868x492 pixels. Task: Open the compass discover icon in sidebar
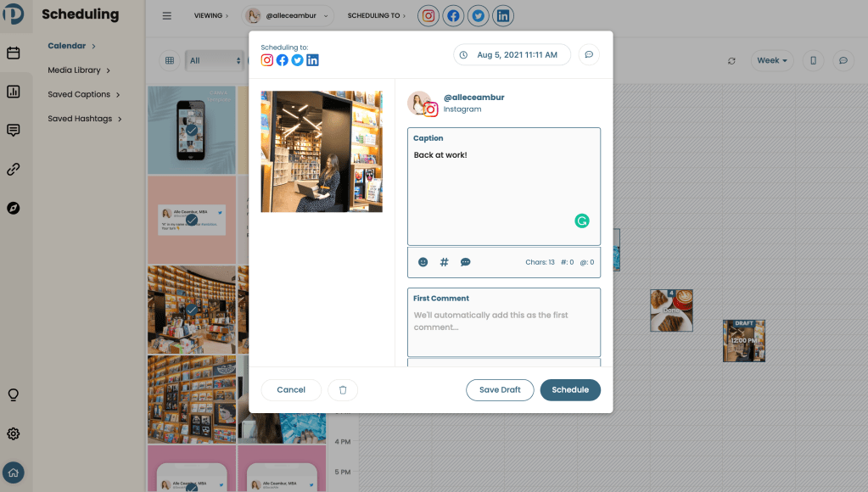(14, 208)
